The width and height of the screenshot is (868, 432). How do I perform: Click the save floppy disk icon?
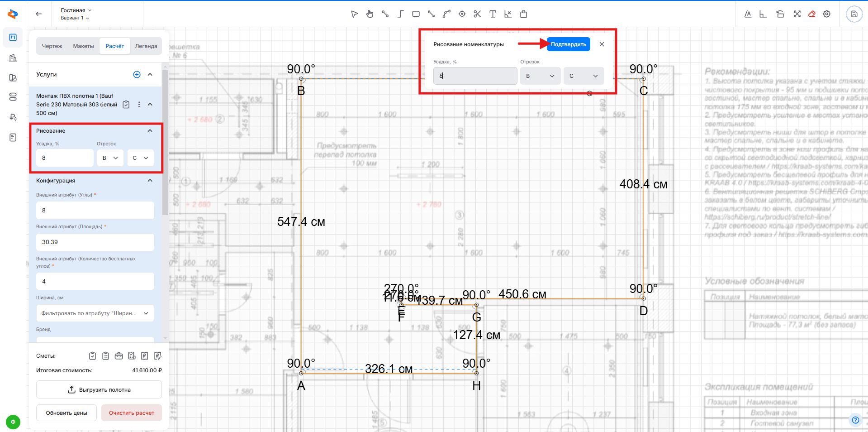tap(854, 14)
